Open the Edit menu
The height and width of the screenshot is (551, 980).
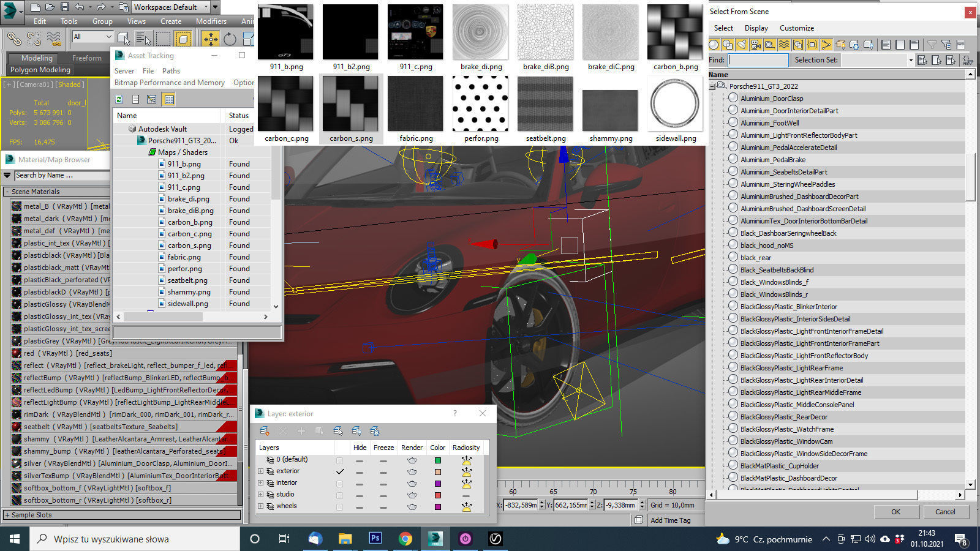pyautogui.click(x=40, y=21)
